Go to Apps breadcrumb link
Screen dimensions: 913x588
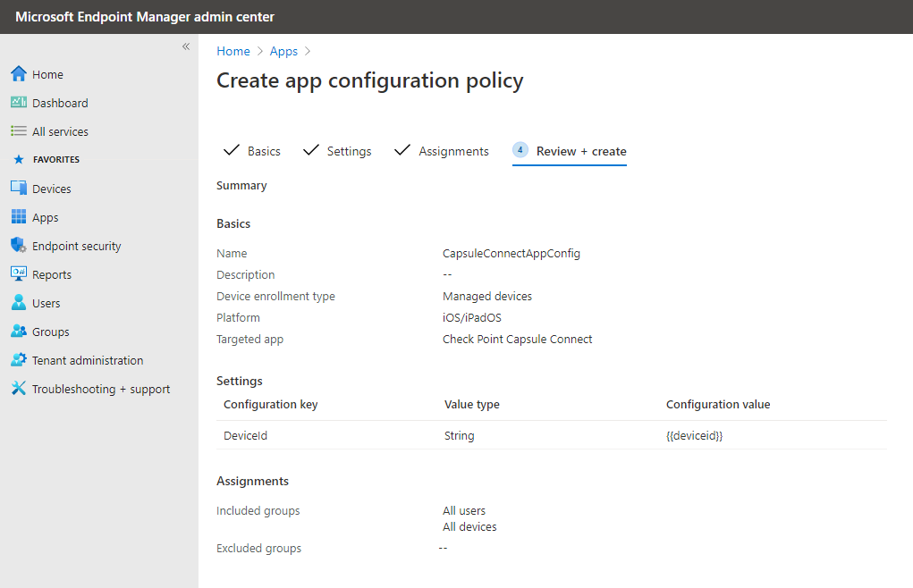click(283, 51)
